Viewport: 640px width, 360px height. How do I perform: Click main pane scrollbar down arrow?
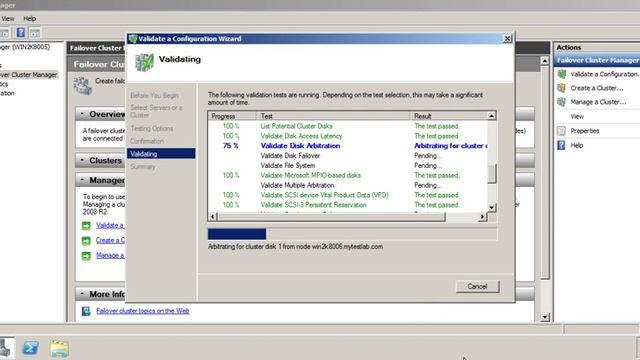[x=545, y=317]
